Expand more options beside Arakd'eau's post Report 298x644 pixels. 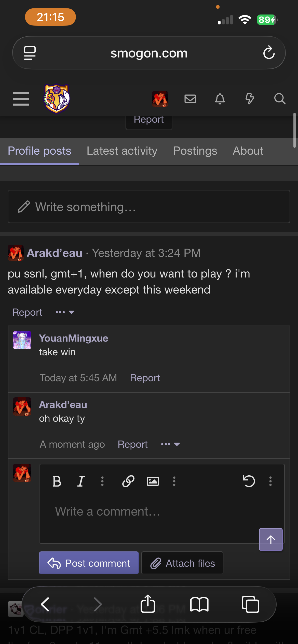(x=65, y=312)
